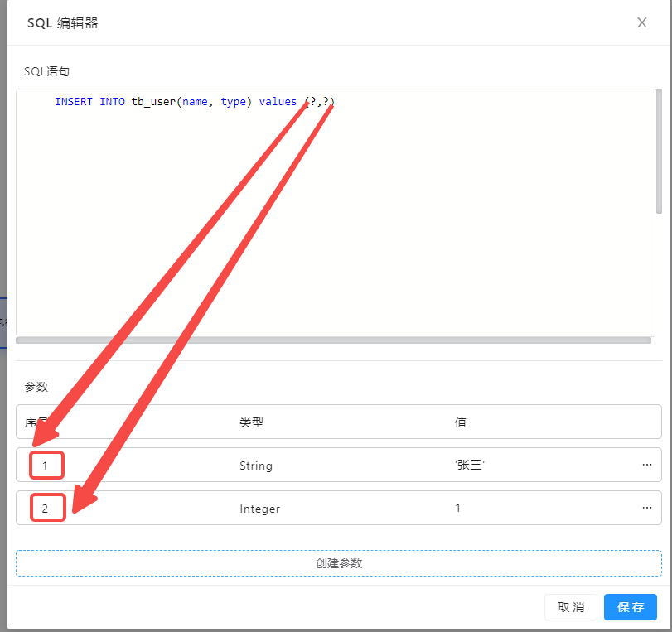Click the String type in the first parameter
The image size is (672, 632).
click(255, 466)
